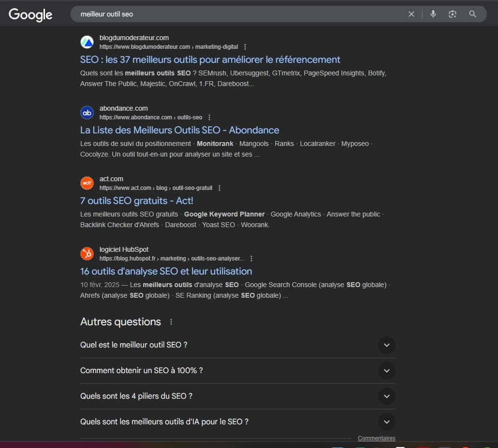Open Google Lens image search icon
Screen dimensions: 498x448
[x=453, y=14]
